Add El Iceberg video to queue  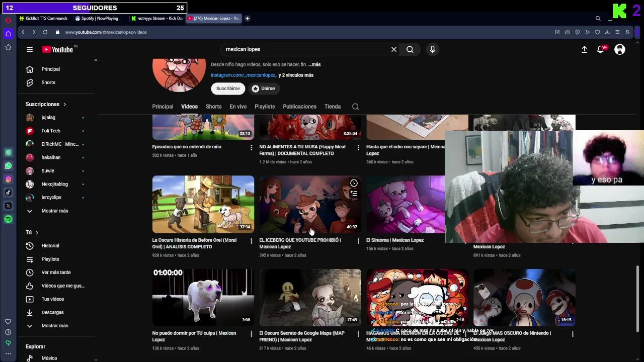354,194
